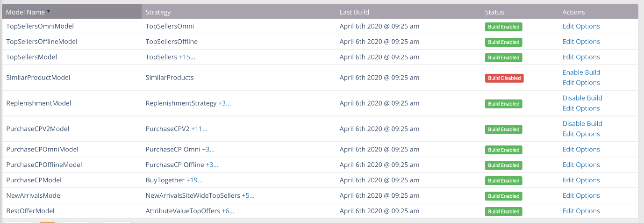Sort by Model Name column arrow
This screenshot has height=223, width=644.
point(49,12)
